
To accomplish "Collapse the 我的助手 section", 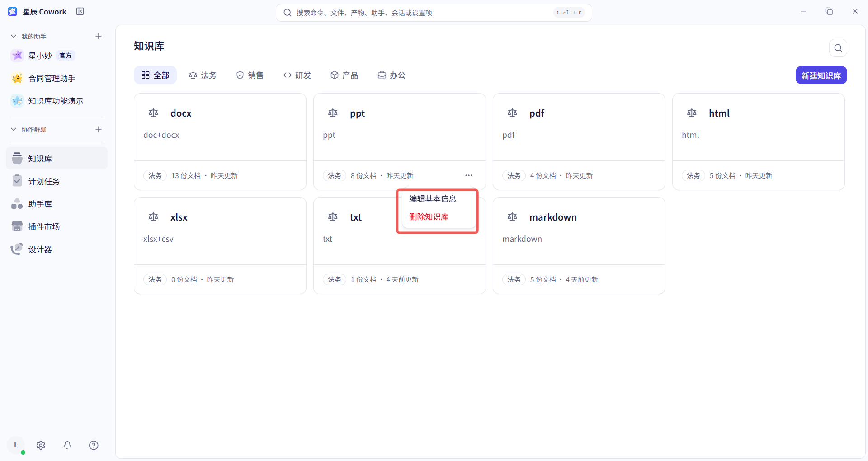I will [14, 36].
